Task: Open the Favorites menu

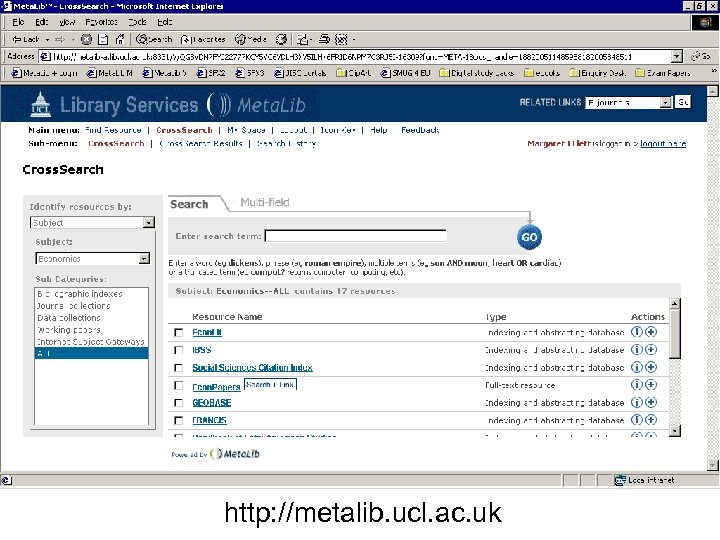Action: (x=101, y=22)
